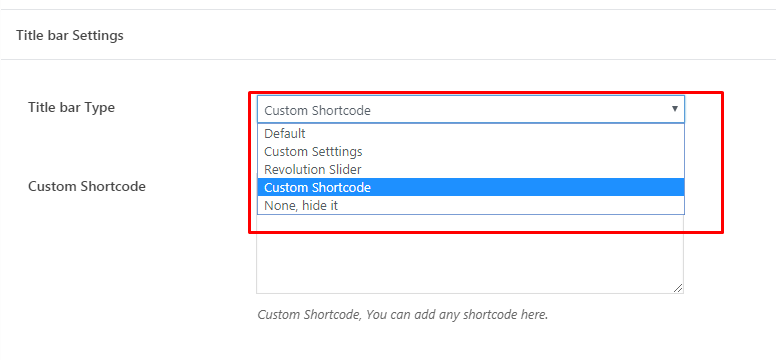Image resolution: width=776 pixels, height=360 pixels.
Task: Click the Title bar Settings heading
Action: click(70, 36)
